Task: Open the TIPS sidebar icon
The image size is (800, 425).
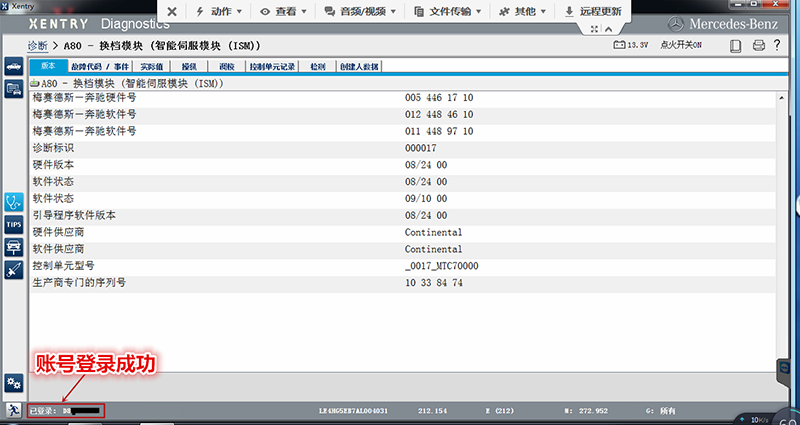Action: [x=14, y=224]
